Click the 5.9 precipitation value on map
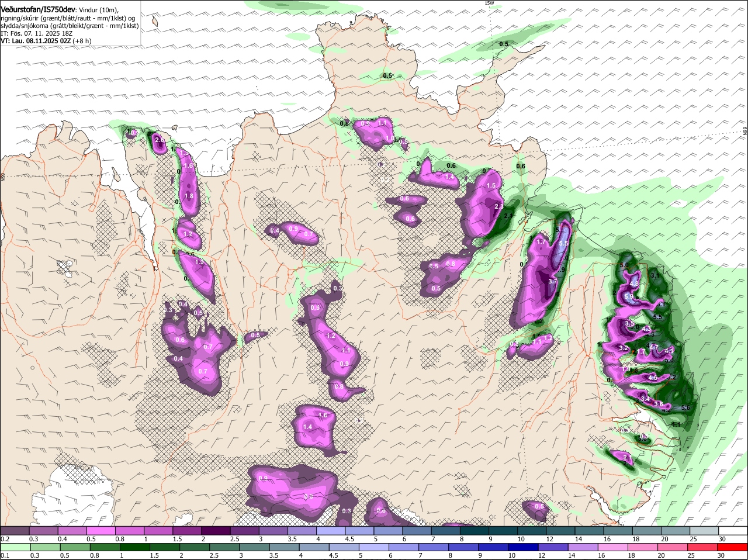The width and height of the screenshot is (748, 560). click(x=629, y=296)
